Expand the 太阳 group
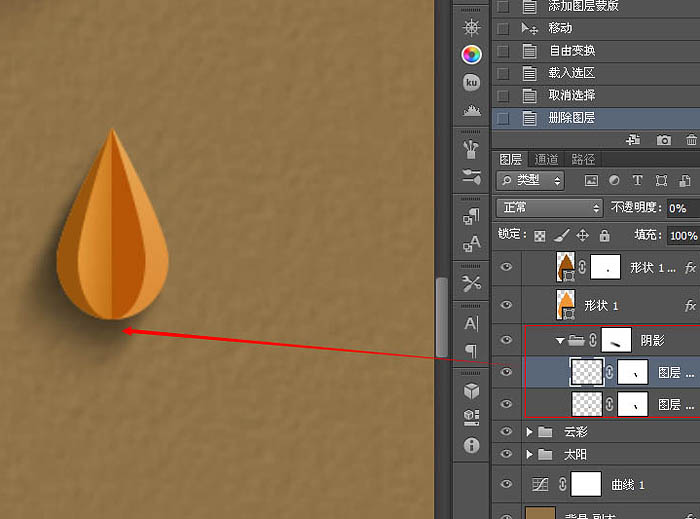 pyautogui.click(x=529, y=454)
